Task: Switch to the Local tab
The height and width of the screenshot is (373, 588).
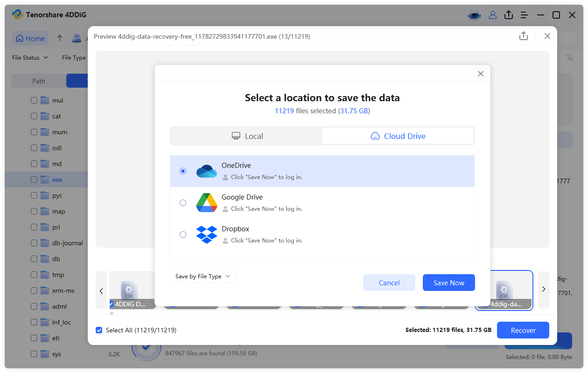Action: (x=247, y=136)
